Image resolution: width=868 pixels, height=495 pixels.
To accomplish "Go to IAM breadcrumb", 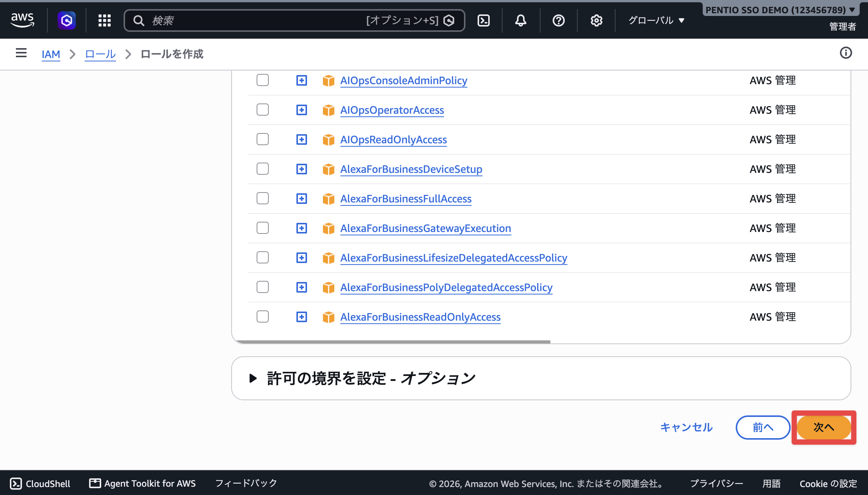I will pos(51,54).
